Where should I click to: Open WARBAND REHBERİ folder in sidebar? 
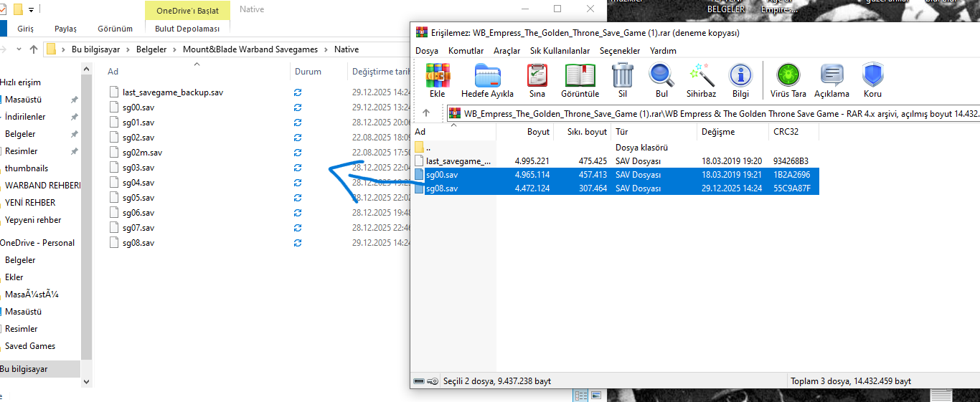(x=42, y=186)
